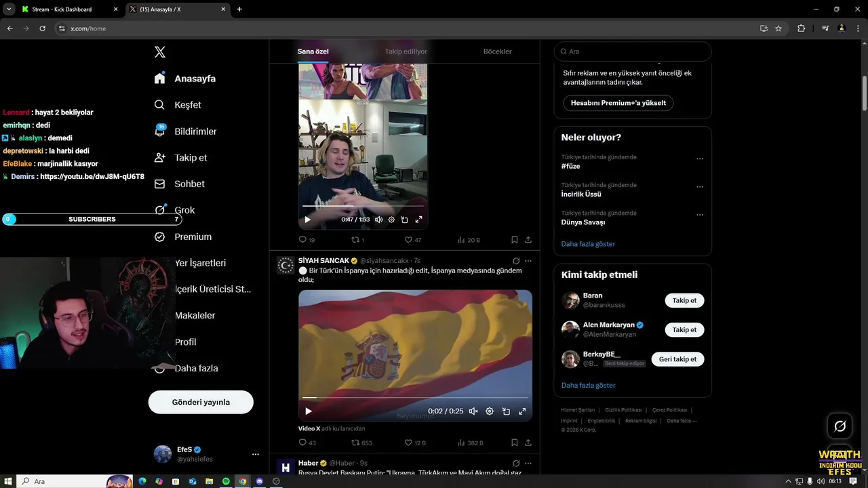Image resolution: width=868 pixels, height=488 pixels.
Task: Bookmark this page star icon
Action: [x=778, y=28]
